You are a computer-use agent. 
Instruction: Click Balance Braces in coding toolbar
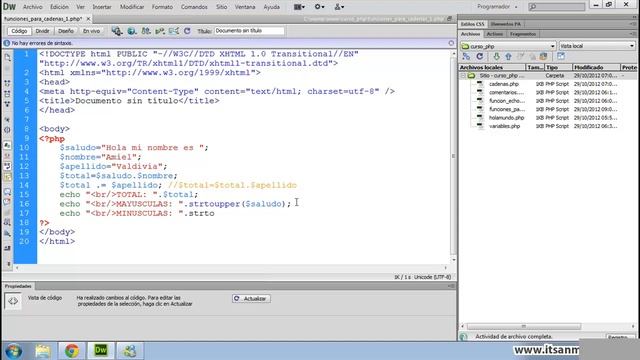7,130
